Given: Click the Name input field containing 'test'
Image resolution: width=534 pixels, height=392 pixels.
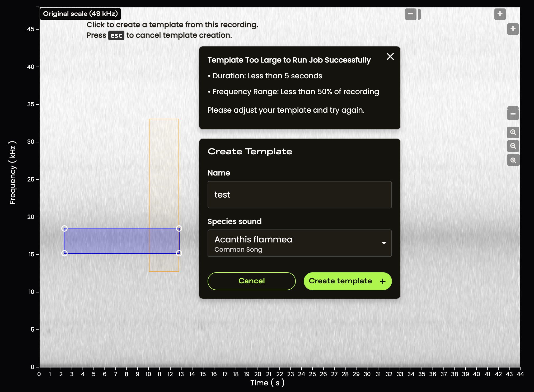Looking at the screenshot, I should coord(299,195).
